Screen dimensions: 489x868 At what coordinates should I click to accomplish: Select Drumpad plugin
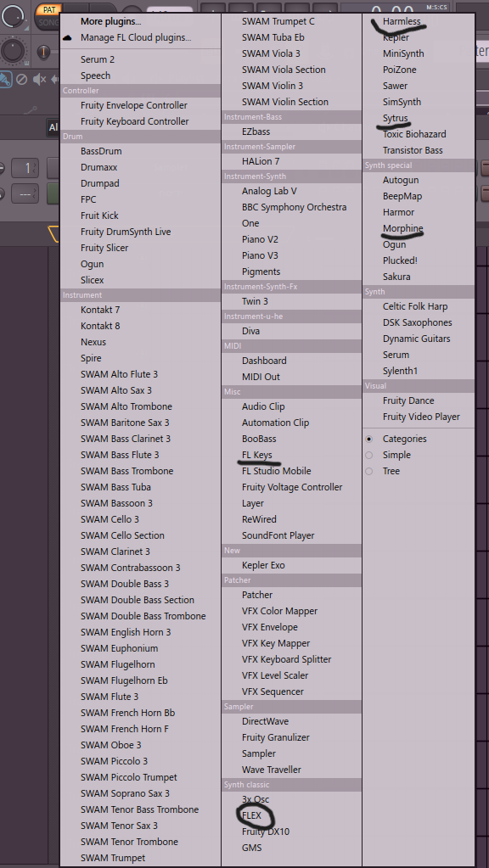click(100, 183)
